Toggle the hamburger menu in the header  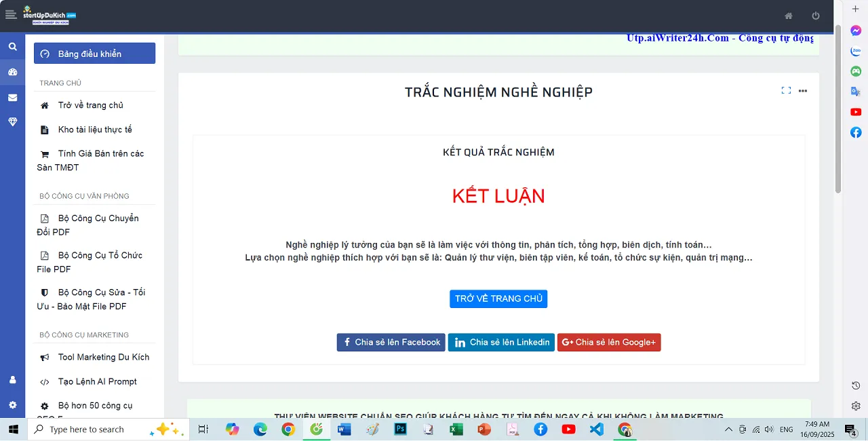point(10,14)
